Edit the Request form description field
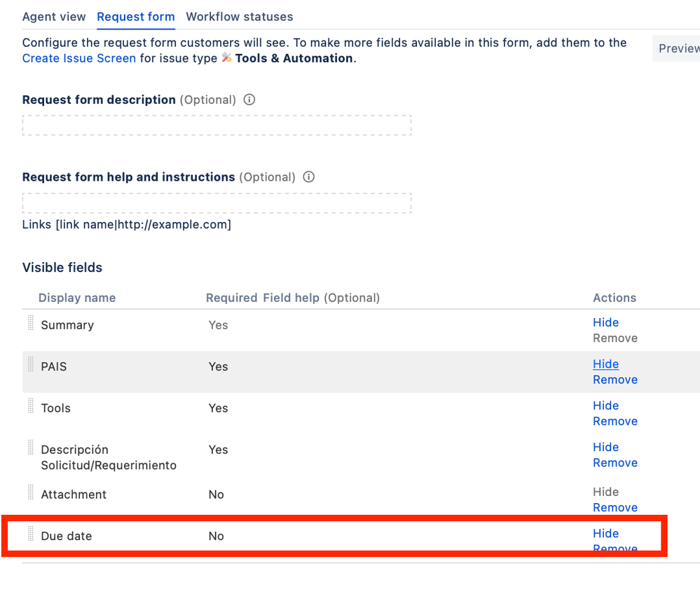The image size is (700, 592). [217, 125]
